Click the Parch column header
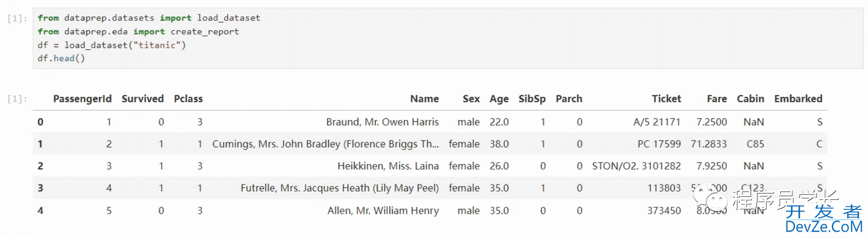868x238 pixels. click(569, 99)
